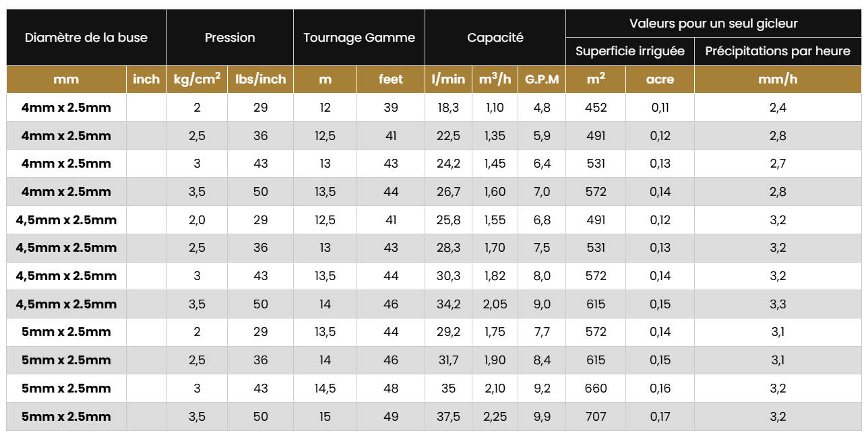
Task: Select the 37,5 l/min capacity cell
Action: coord(448,417)
